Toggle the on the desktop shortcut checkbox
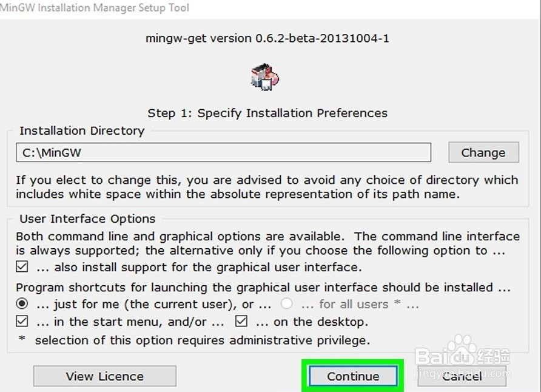Viewport: 541px width, 392px height. [241, 321]
